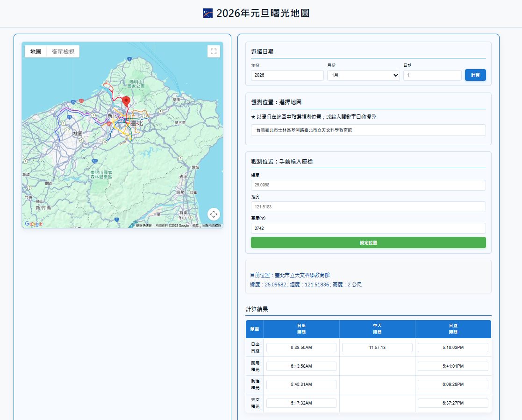Screen dimensions: 522x420
Task: Click the 日期 day input field
Action: 432,75
